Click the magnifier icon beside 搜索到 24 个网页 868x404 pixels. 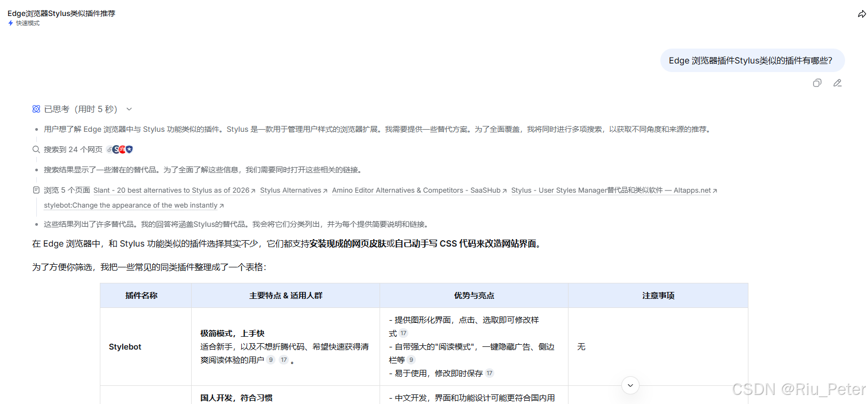36,149
